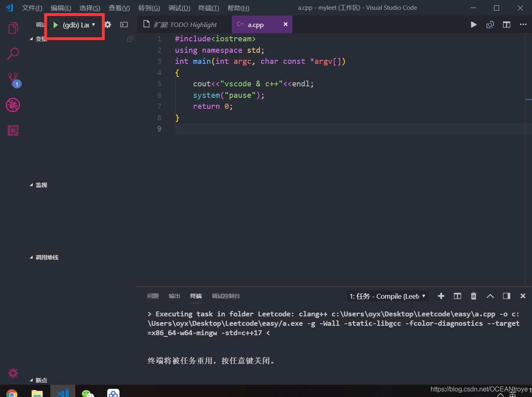
Task: Open Manage gear at activity bar bottom
Action: [13, 373]
